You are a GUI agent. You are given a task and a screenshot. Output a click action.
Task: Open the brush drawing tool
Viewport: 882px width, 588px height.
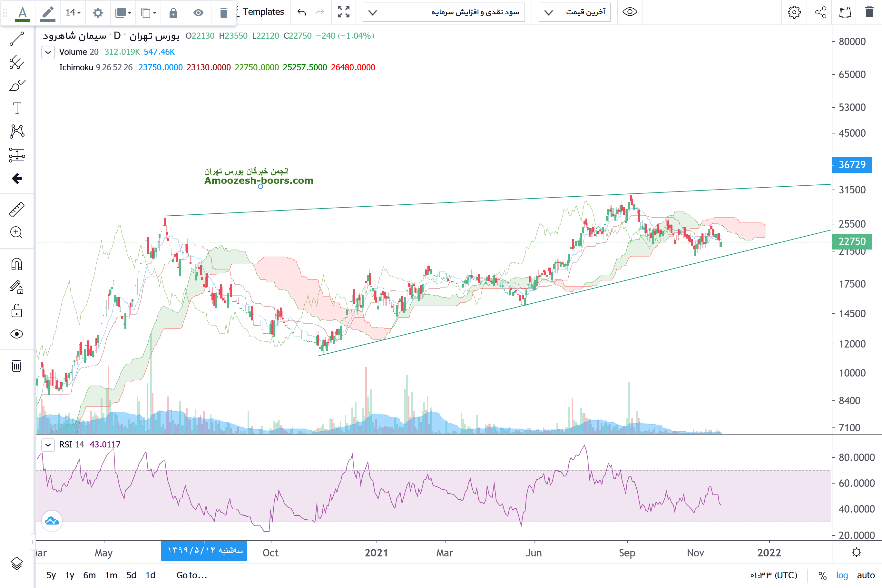pos(16,86)
